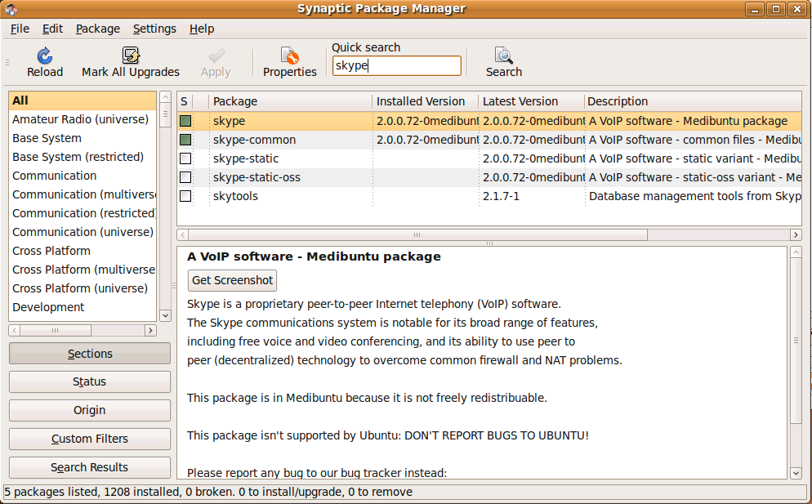Mark the skytools package checkbox

185,196
